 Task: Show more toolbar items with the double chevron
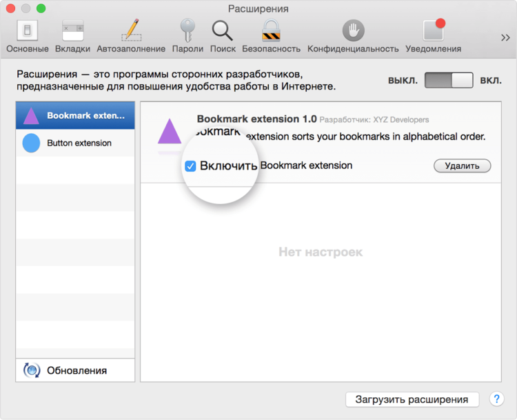click(505, 38)
